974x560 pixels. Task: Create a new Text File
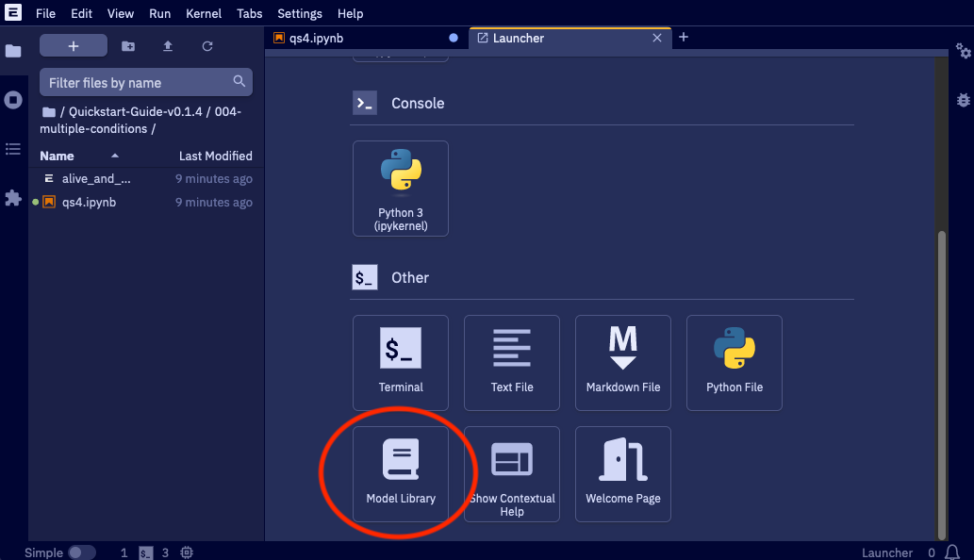[x=512, y=363]
